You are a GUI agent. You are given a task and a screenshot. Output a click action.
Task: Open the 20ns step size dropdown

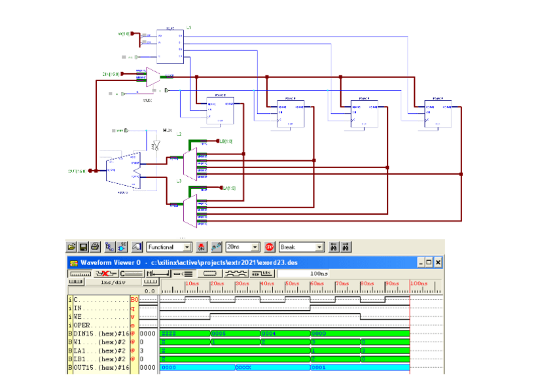tap(254, 247)
